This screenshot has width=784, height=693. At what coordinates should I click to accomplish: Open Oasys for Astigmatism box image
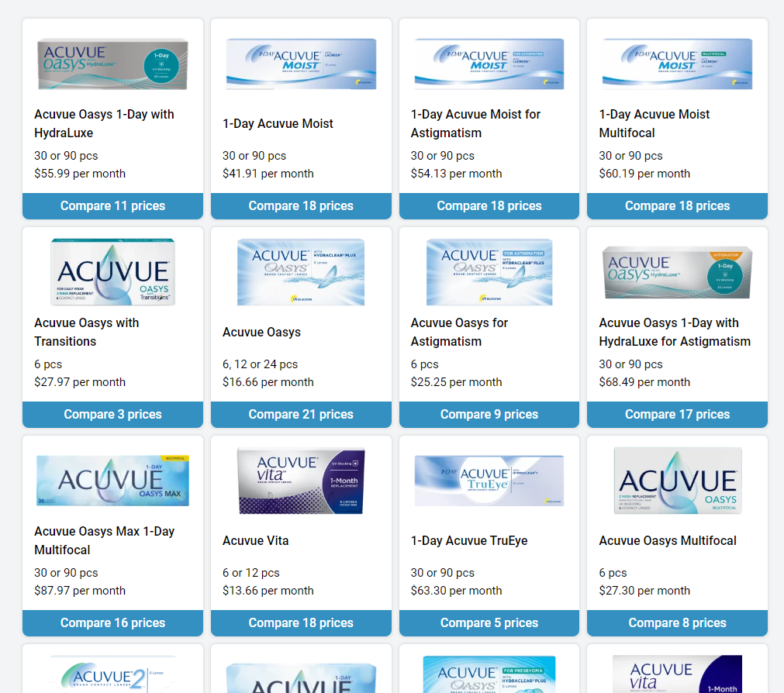489,272
